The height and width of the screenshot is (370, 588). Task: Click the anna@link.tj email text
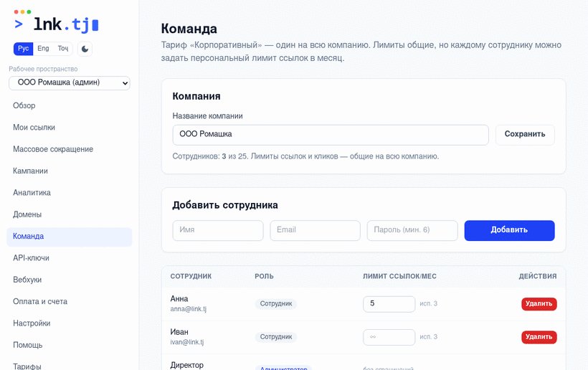point(189,309)
